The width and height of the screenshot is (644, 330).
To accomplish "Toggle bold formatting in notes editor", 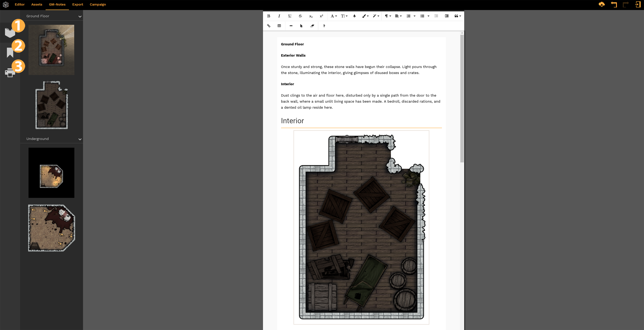I will pos(268,16).
